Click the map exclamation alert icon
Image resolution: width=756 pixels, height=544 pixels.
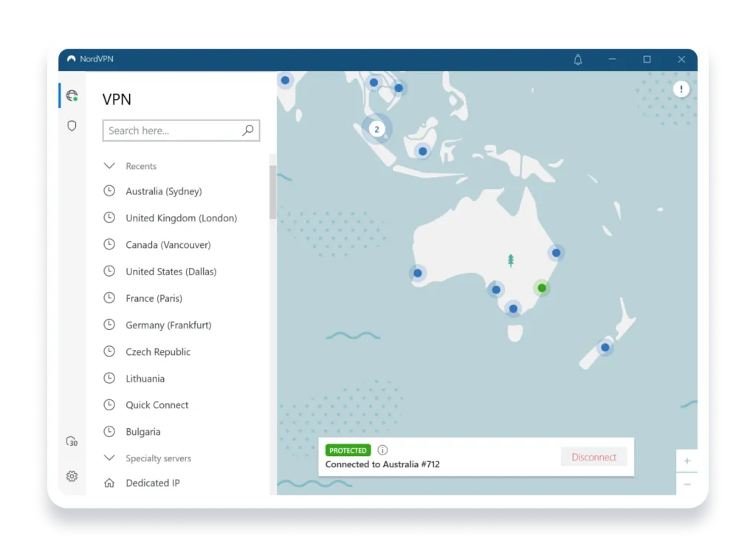coord(681,89)
